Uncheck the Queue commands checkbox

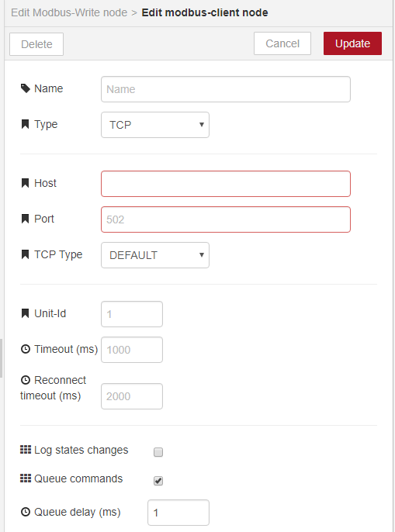click(x=158, y=481)
